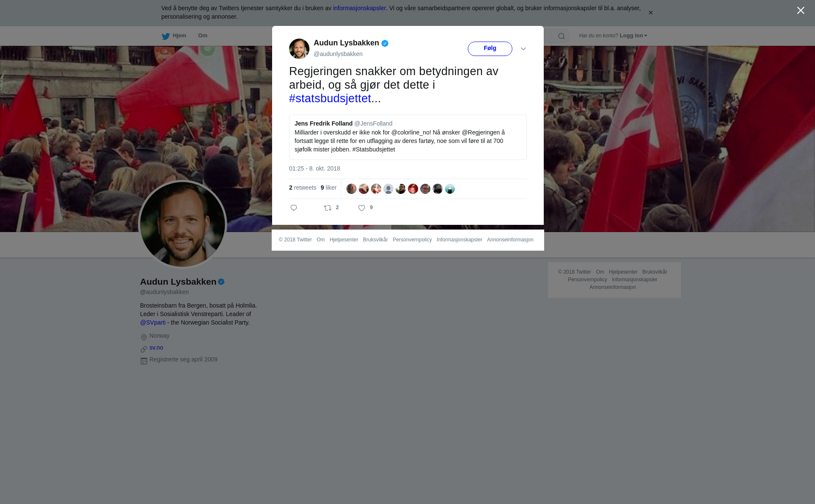This screenshot has width=815, height=504.
Task: Expand the tweet options chevron
Action: click(x=523, y=49)
